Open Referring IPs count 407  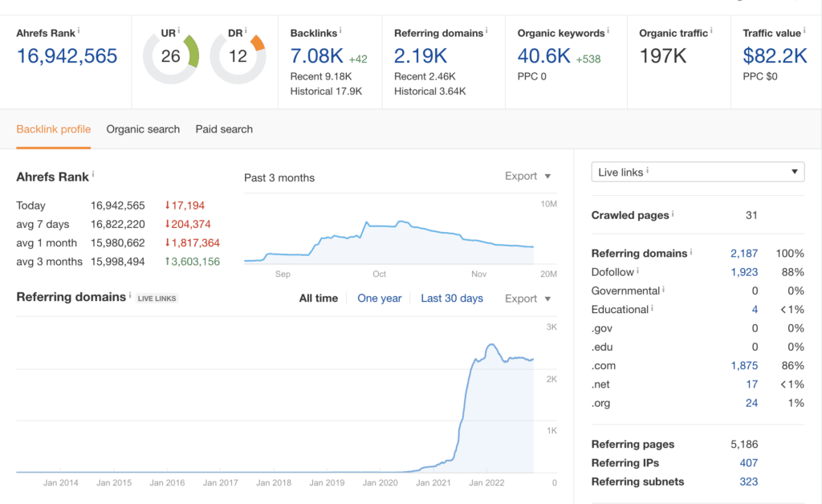point(749,463)
